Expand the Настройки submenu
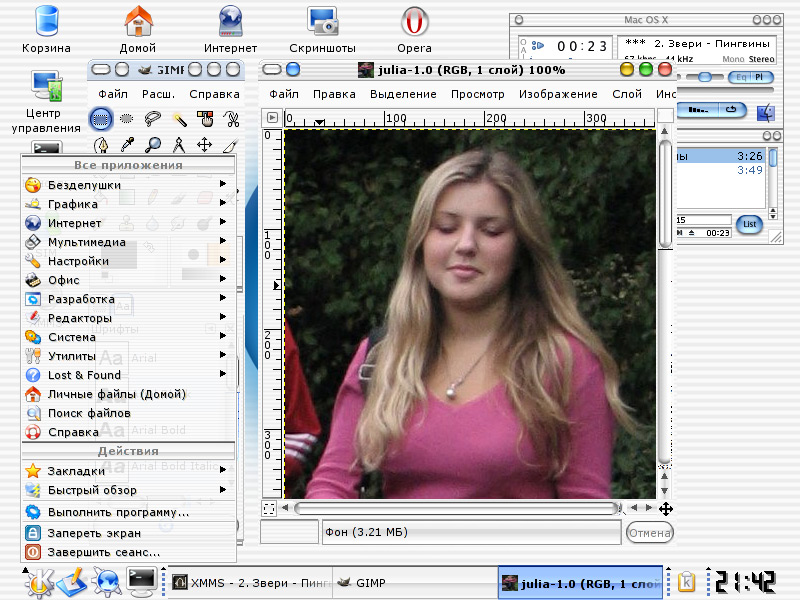This screenshot has height=600, width=800. click(129, 261)
